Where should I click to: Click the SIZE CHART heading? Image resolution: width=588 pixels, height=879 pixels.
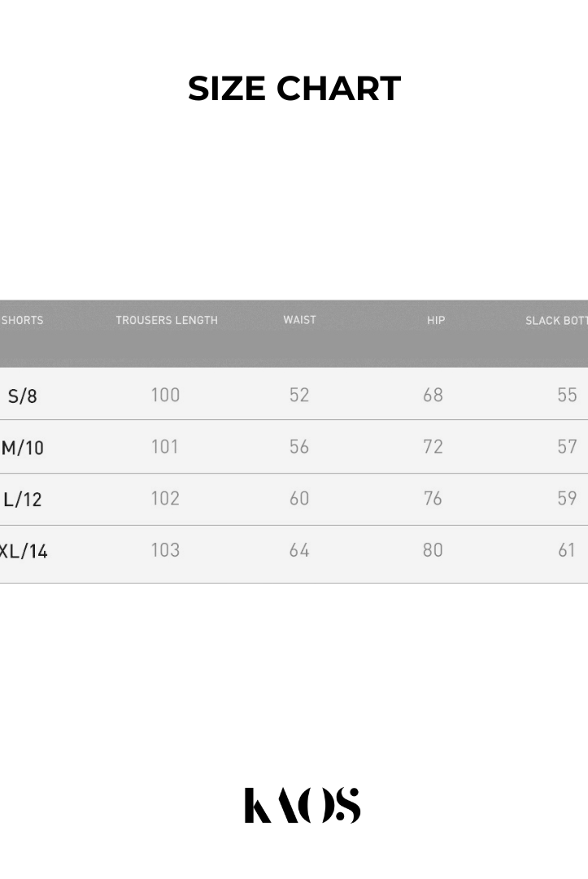[294, 89]
